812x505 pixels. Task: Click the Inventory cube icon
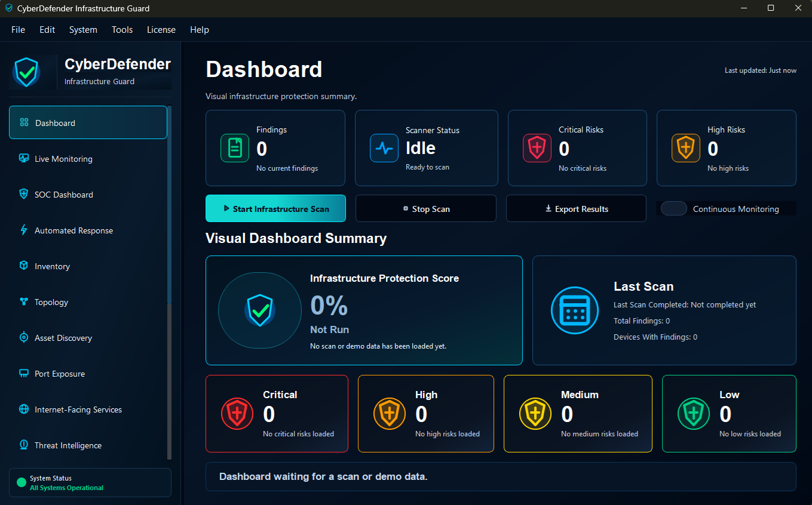(x=24, y=266)
